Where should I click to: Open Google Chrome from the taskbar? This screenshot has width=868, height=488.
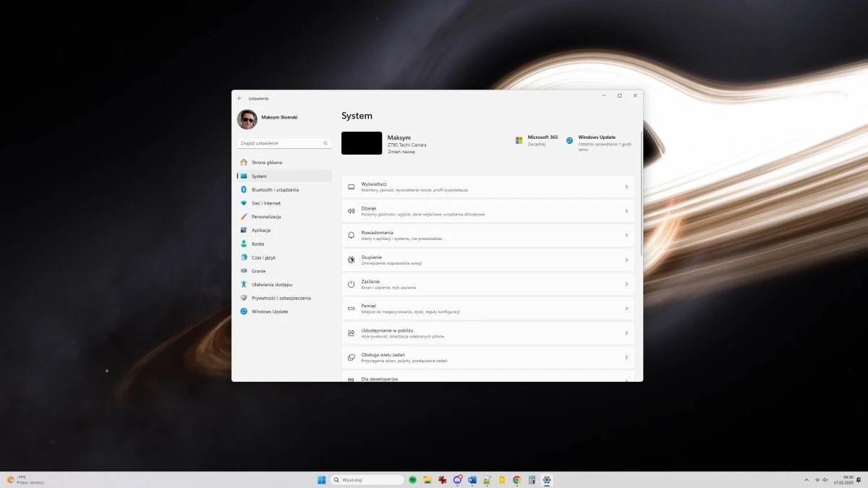[x=516, y=479]
